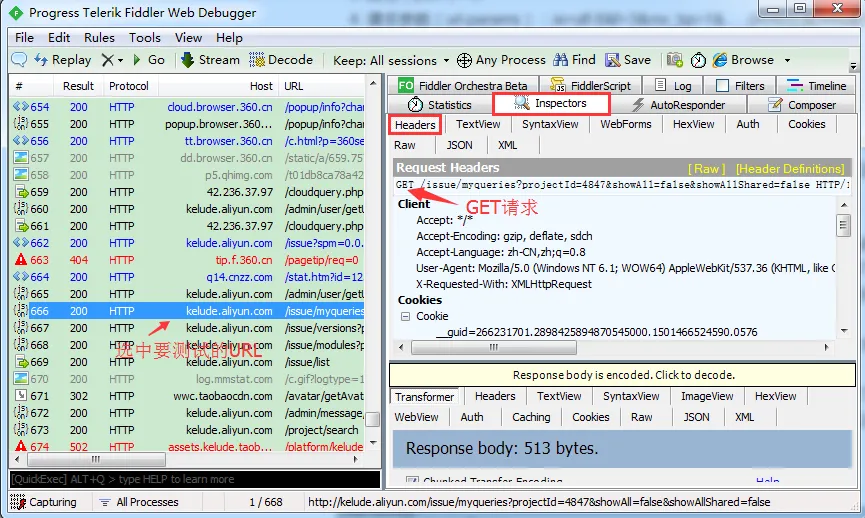
Task: Open the Browse dropdown arrow
Action: (x=787, y=60)
